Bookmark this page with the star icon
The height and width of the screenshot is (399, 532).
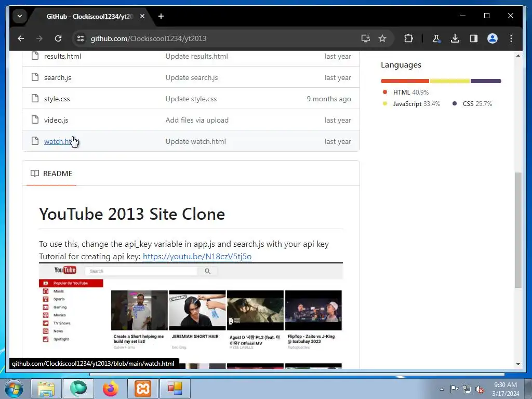tap(382, 38)
